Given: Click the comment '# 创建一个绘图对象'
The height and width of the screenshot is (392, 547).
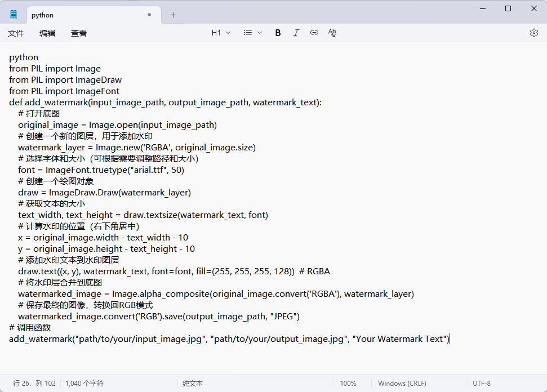Looking at the screenshot, I should tap(56, 181).
